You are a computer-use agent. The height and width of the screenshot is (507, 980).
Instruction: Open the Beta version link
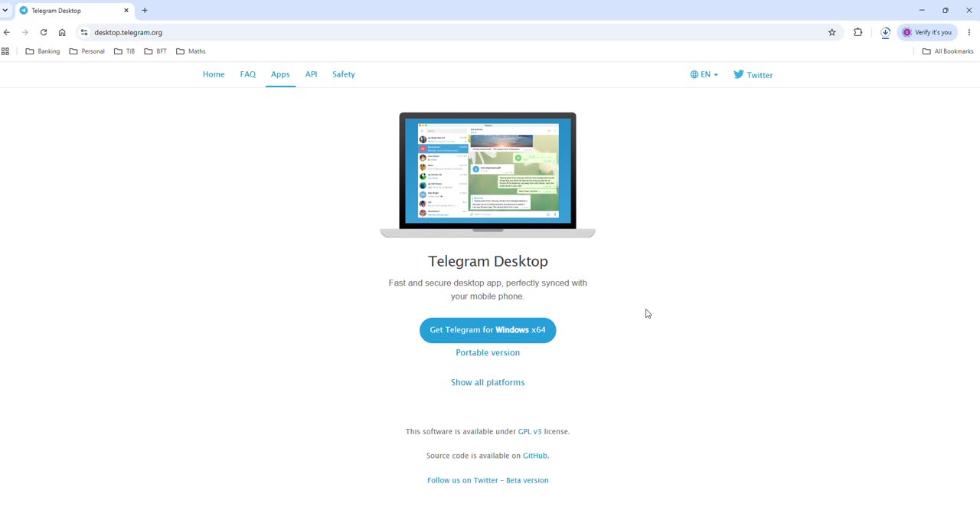point(528,480)
